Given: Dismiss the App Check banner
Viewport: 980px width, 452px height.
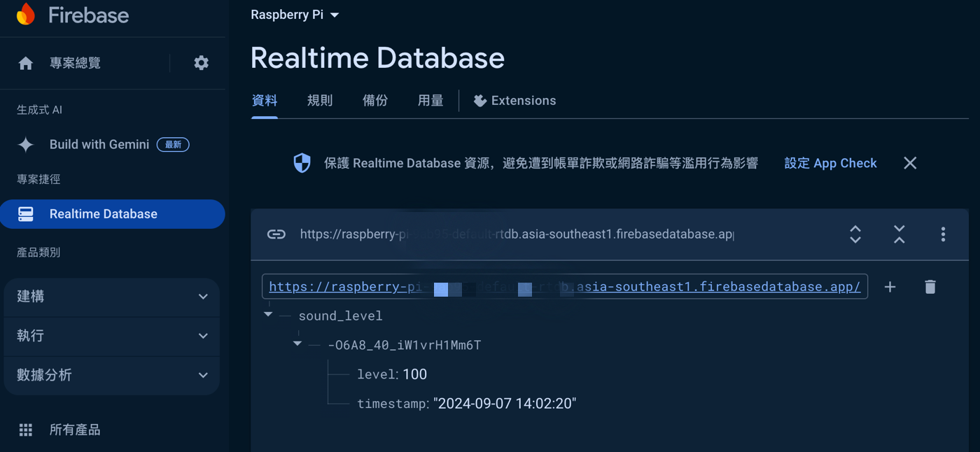Looking at the screenshot, I should click(x=910, y=163).
